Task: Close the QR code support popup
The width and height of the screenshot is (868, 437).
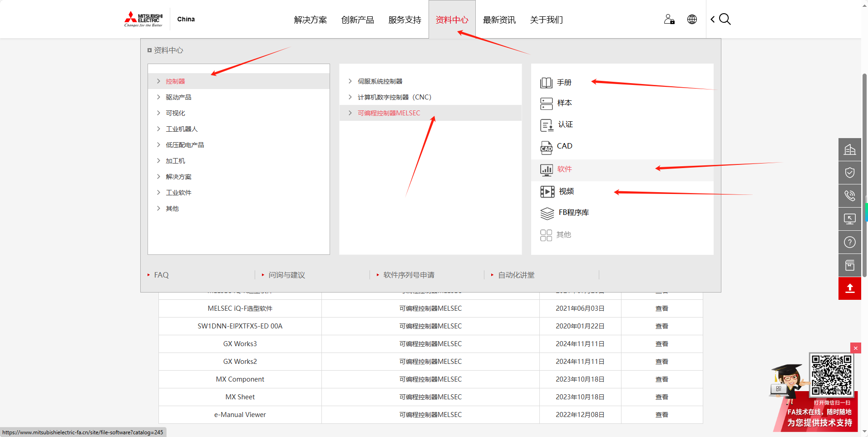Action: (856, 348)
